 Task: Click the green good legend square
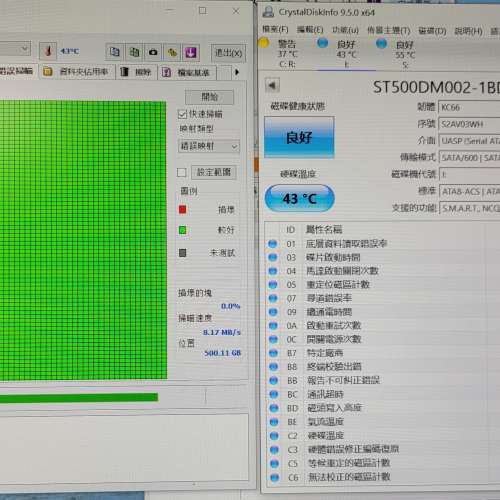182,230
